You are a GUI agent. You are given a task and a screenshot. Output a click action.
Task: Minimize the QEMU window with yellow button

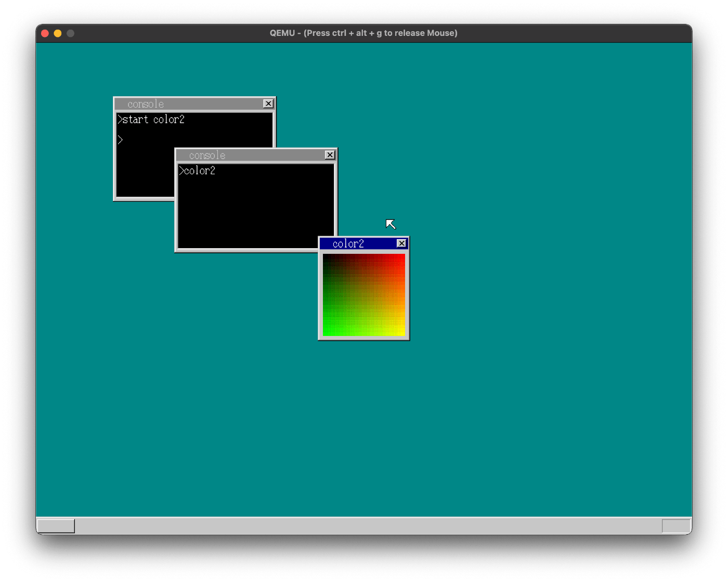pyautogui.click(x=58, y=33)
